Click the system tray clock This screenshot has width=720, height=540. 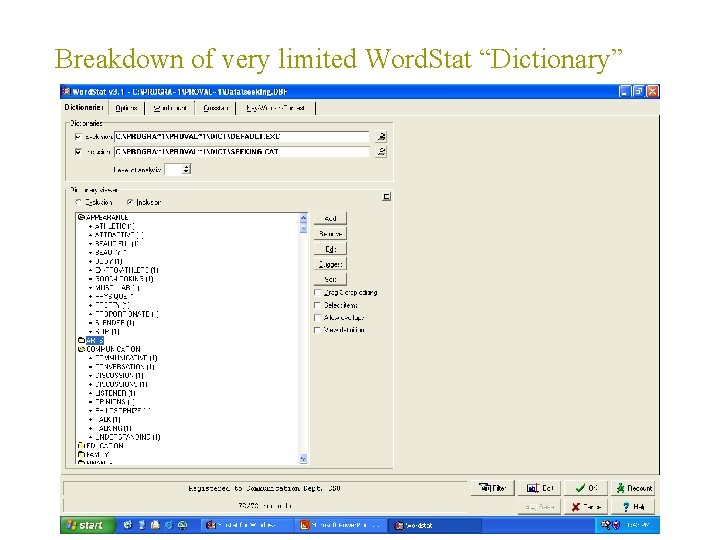(638, 525)
